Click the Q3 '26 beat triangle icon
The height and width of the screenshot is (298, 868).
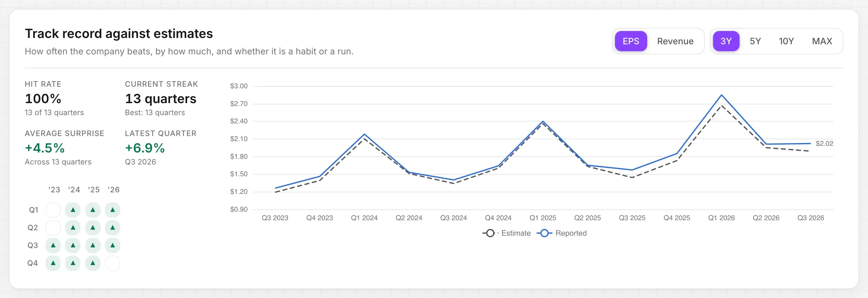113,245
